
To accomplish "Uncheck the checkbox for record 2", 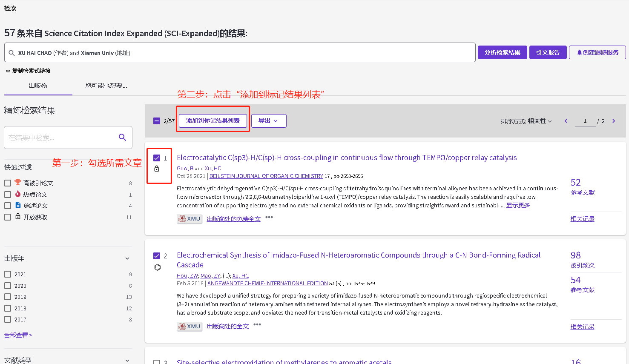I will [157, 256].
